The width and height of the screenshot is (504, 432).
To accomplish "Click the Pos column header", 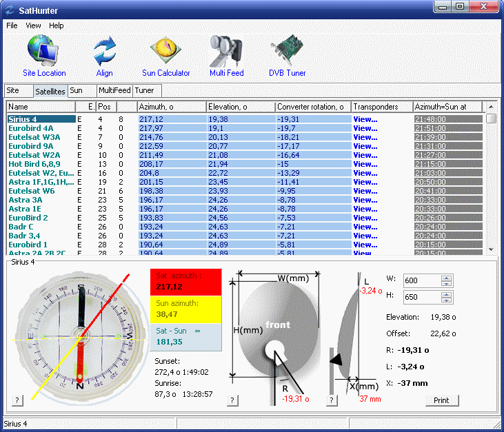I will point(106,107).
